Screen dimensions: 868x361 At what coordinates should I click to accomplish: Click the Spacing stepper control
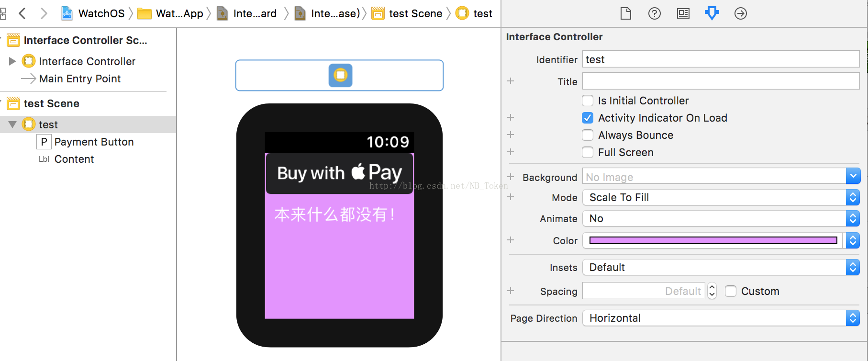tap(712, 291)
